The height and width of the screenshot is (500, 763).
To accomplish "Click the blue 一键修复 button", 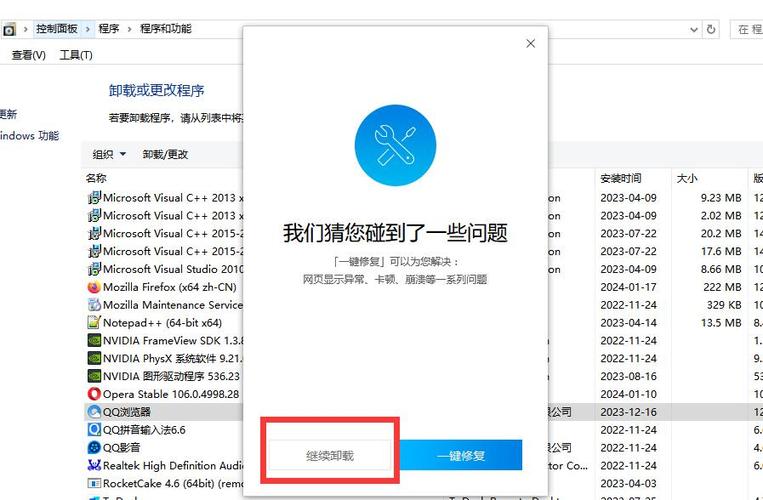I will pos(461,455).
